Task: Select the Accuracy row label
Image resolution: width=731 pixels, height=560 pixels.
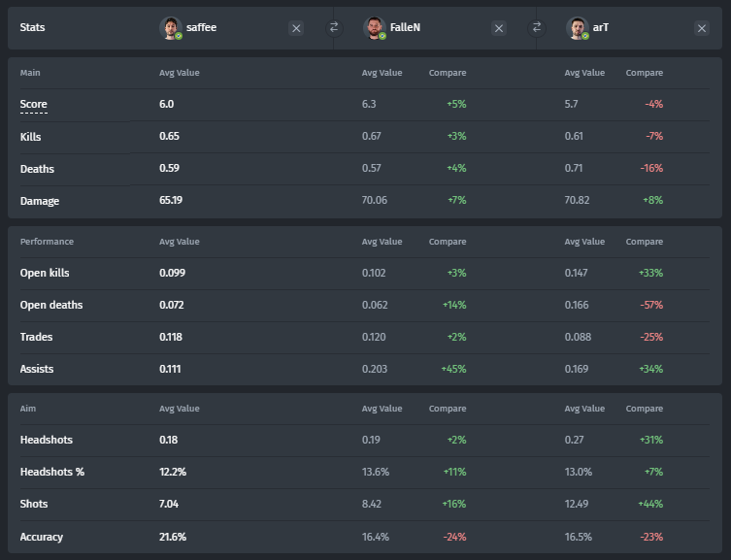Action: point(41,537)
